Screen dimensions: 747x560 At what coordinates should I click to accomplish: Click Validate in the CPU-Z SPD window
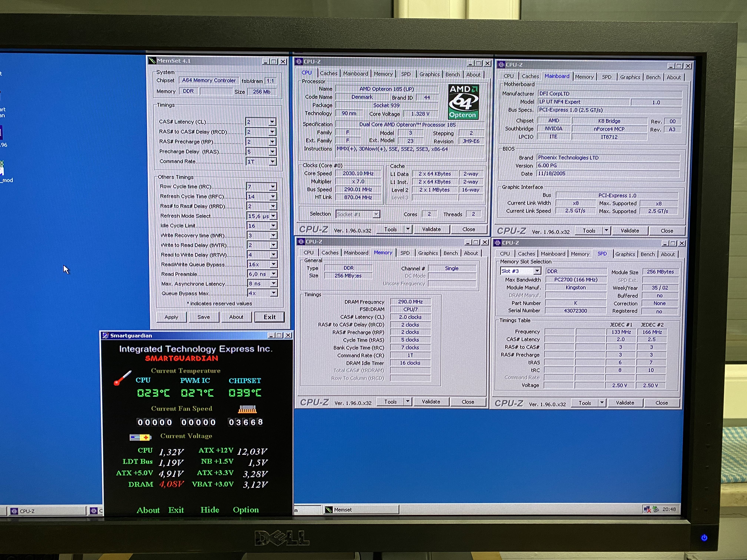click(x=625, y=403)
